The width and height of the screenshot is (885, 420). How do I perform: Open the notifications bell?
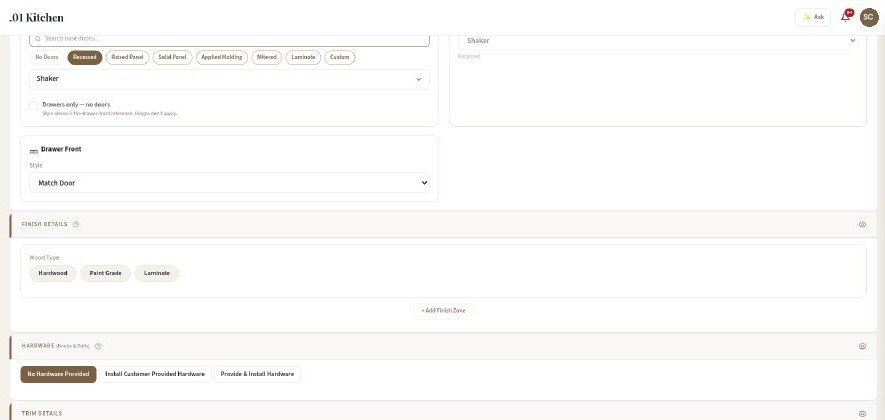pyautogui.click(x=845, y=17)
